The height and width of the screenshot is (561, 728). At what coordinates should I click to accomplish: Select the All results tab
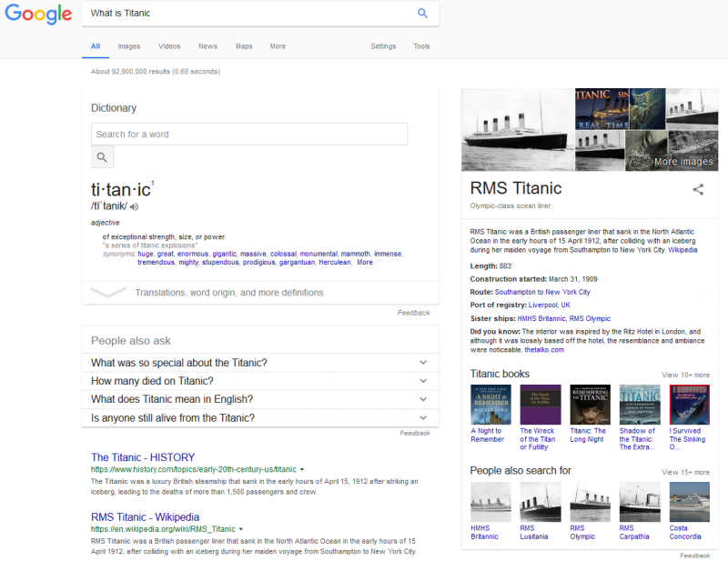click(96, 46)
